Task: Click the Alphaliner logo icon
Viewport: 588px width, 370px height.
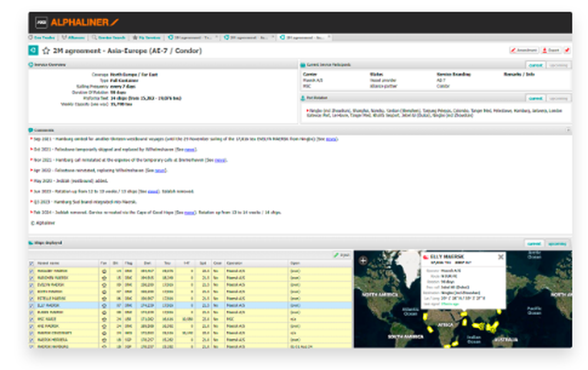Action: coord(42,22)
